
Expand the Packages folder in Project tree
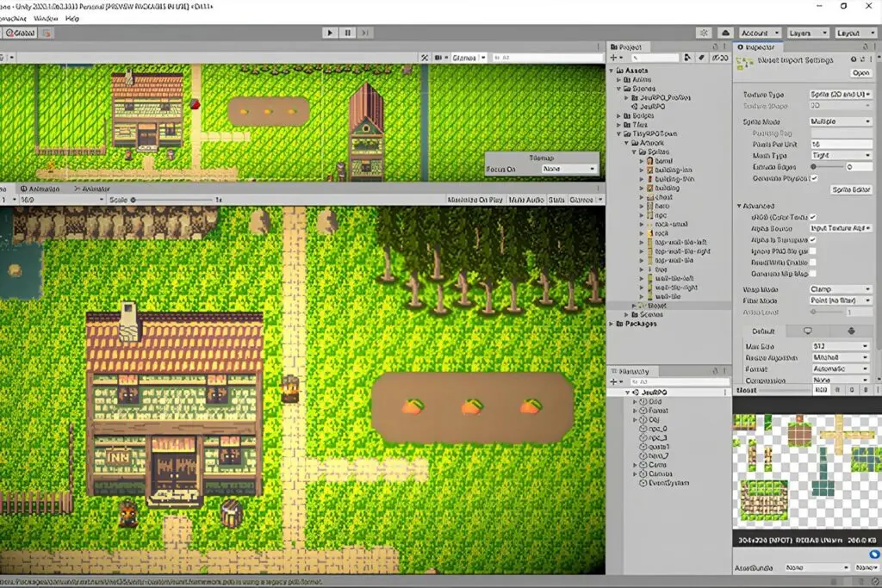[x=612, y=324]
